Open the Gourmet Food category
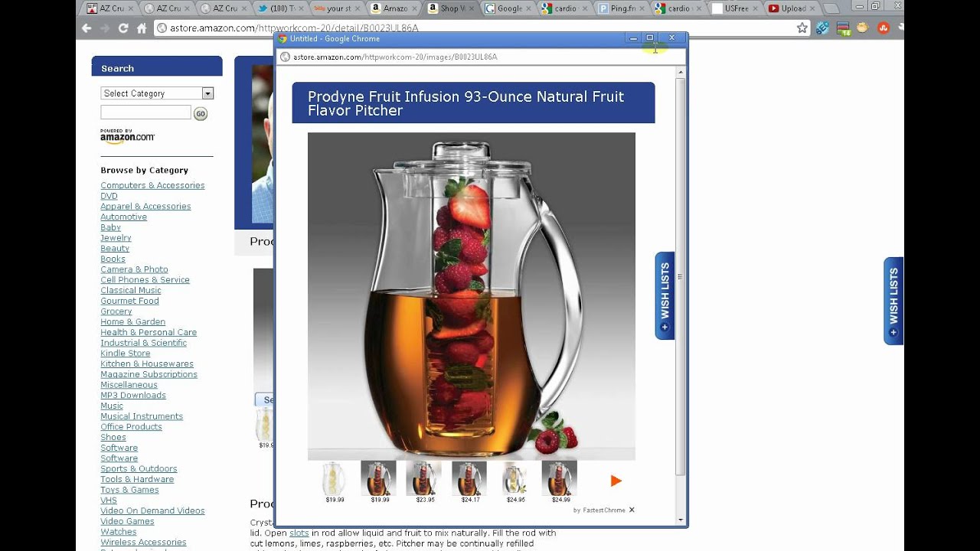 pyautogui.click(x=129, y=301)
